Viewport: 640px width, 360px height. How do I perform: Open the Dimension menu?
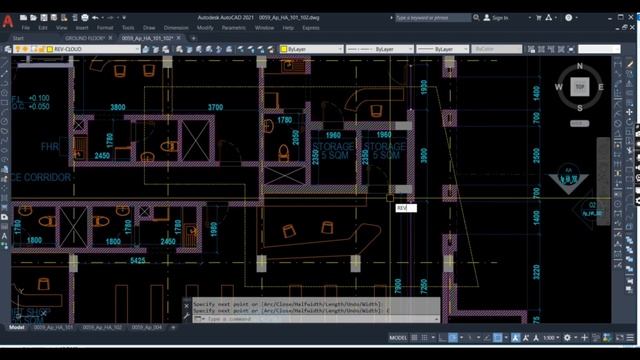click(176, 28)
